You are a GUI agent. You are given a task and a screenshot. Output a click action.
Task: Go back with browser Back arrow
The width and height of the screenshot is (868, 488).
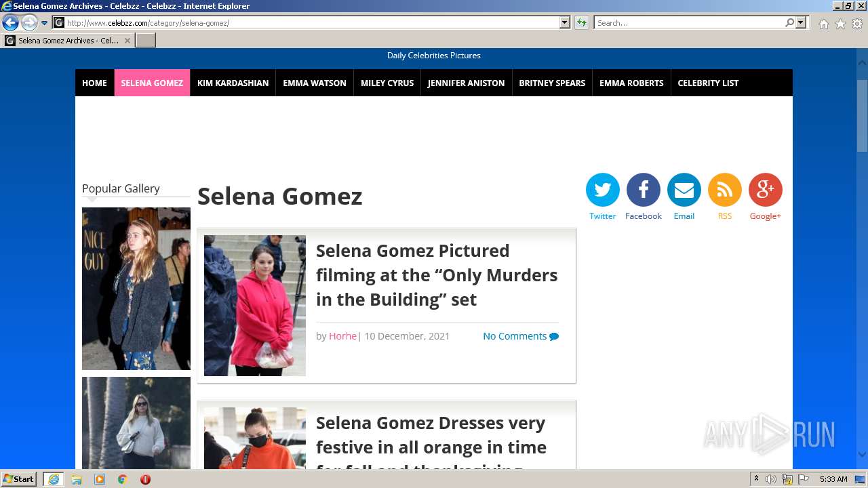tap(10, 22)
